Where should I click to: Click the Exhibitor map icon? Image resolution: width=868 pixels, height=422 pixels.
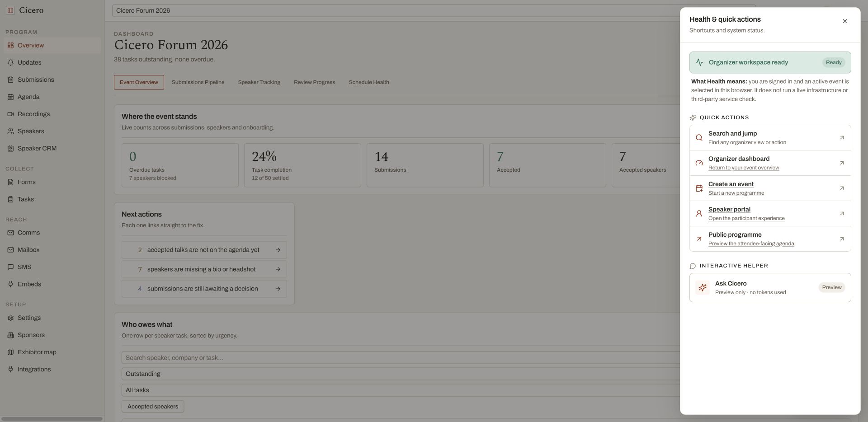pos(10,352)
